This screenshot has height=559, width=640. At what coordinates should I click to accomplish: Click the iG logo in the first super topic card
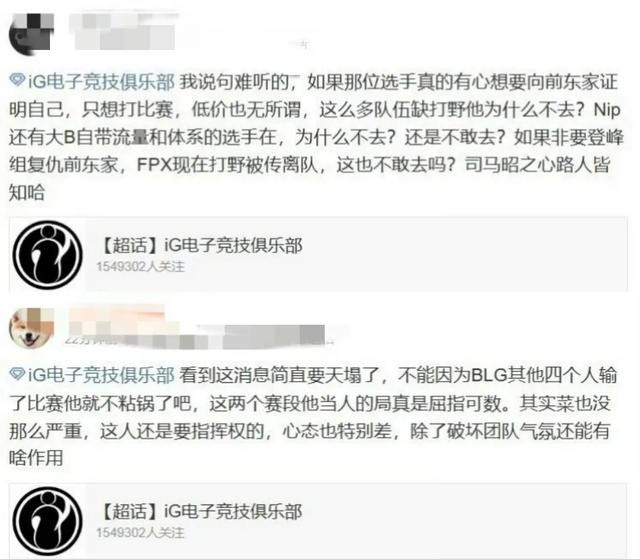[48, 255]
